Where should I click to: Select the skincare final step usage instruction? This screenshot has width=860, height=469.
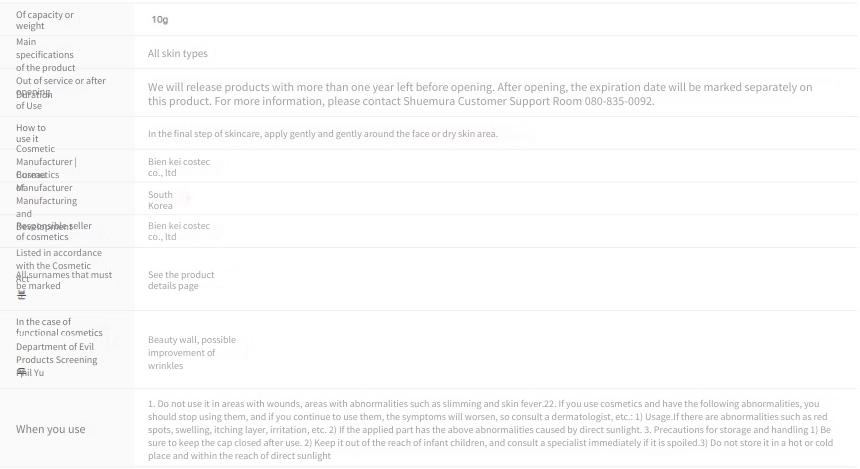click(322, 134)
